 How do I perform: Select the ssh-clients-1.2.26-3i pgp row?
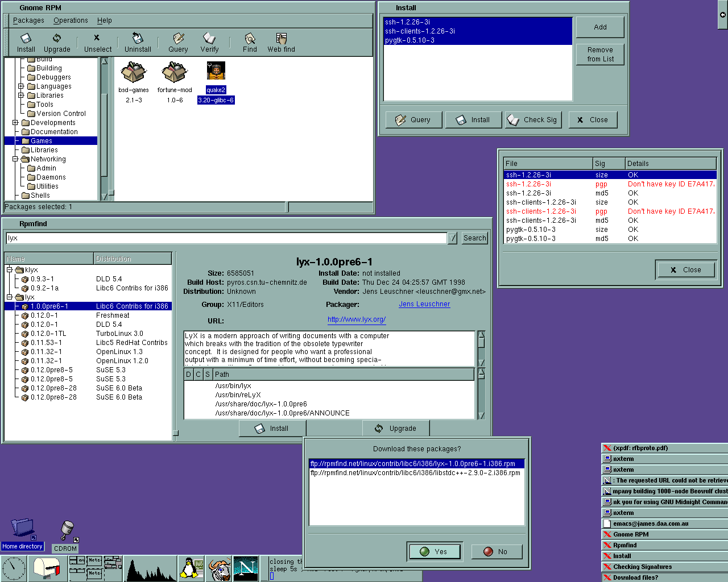coord(610,211)
